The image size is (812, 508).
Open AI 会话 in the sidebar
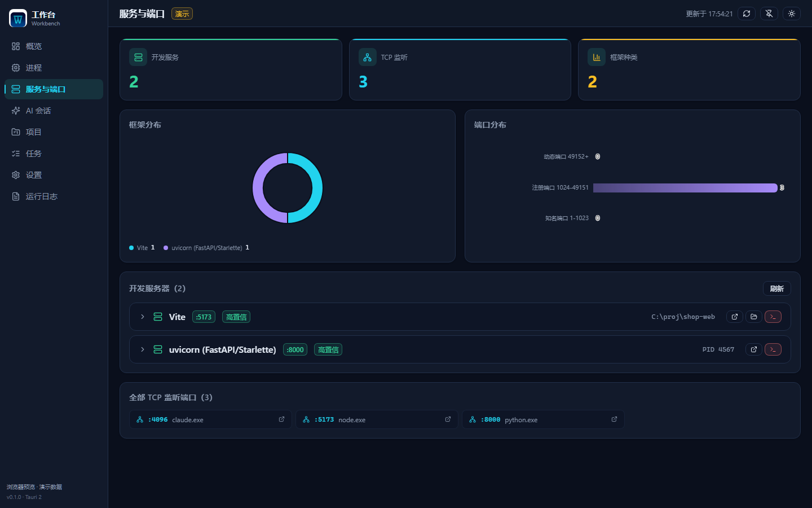coord(54,111)
